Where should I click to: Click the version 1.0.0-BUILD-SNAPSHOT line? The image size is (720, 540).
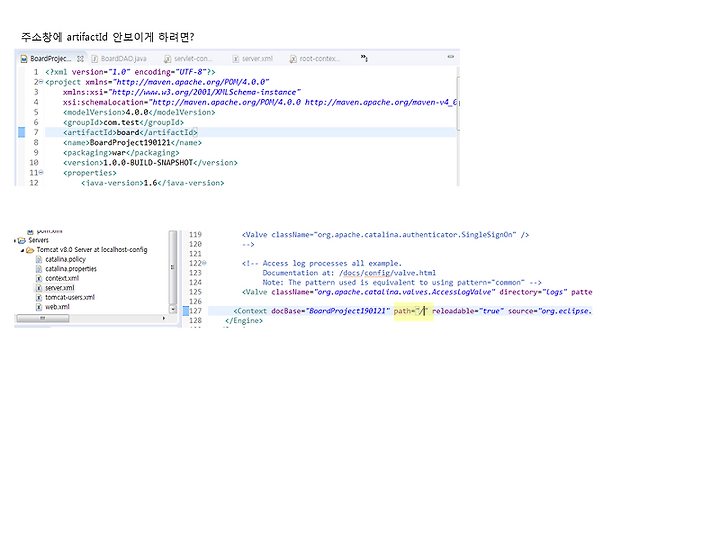150,163
